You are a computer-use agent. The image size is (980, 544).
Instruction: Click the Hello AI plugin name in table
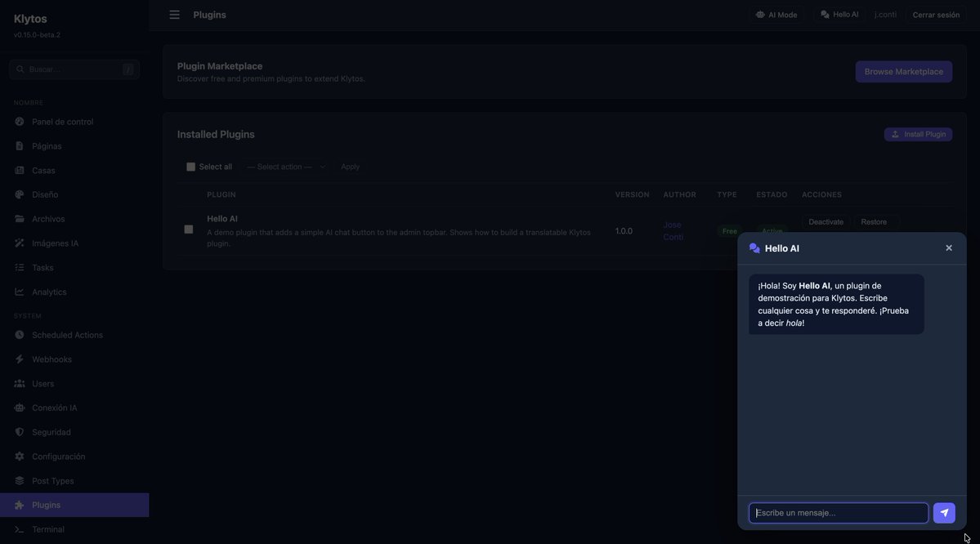pyautogui.click(x=222, y=219)
